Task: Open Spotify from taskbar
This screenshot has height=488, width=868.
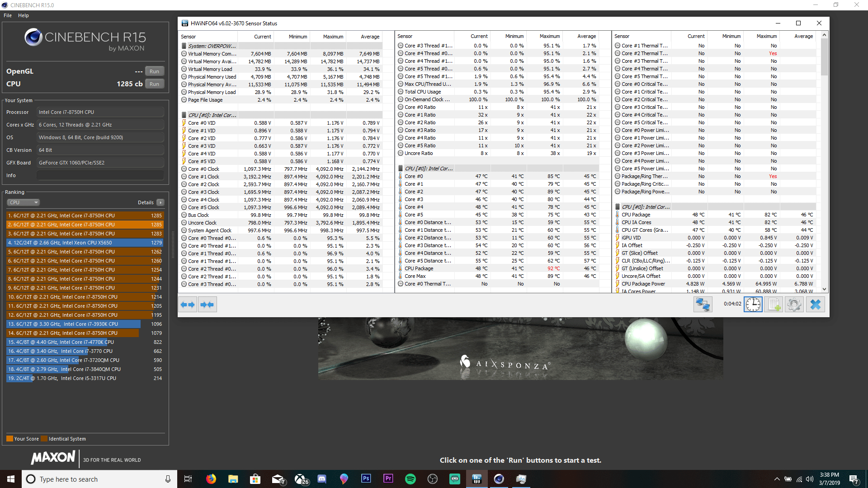Action: [x=410, y=479]
